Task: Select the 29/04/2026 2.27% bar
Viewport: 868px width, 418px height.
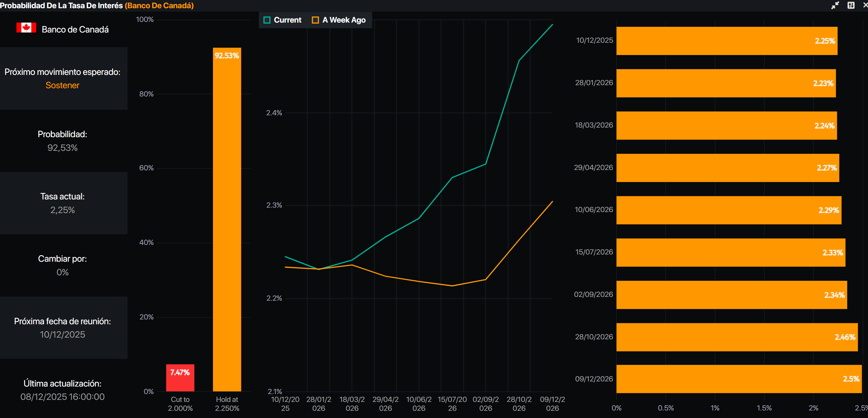Action: pos(727,168)
